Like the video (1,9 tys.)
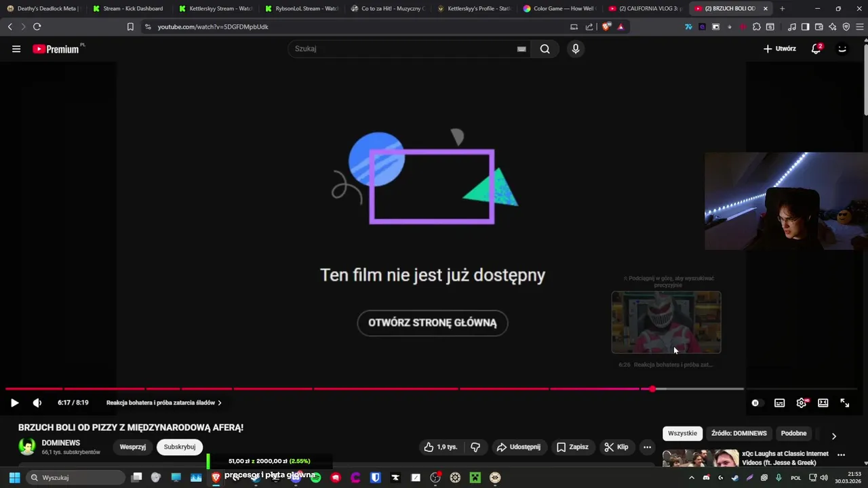The image size is (868, 488). [x=441, y=447]
